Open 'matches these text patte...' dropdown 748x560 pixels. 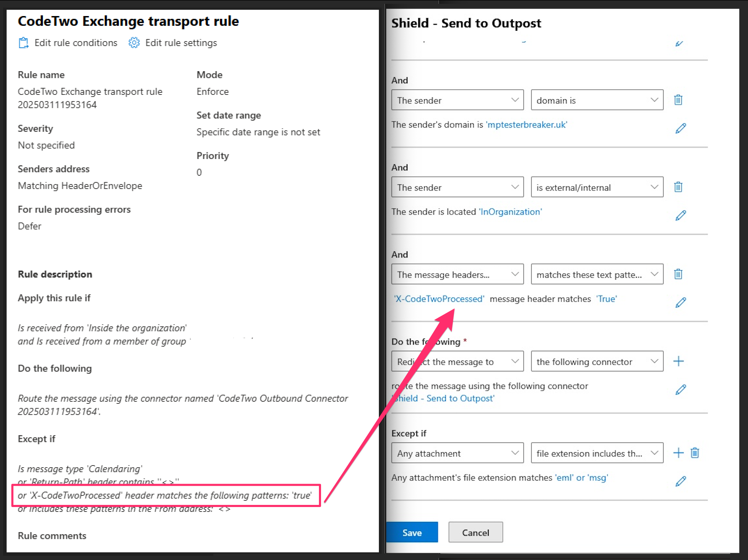click(x=597, y=274)
